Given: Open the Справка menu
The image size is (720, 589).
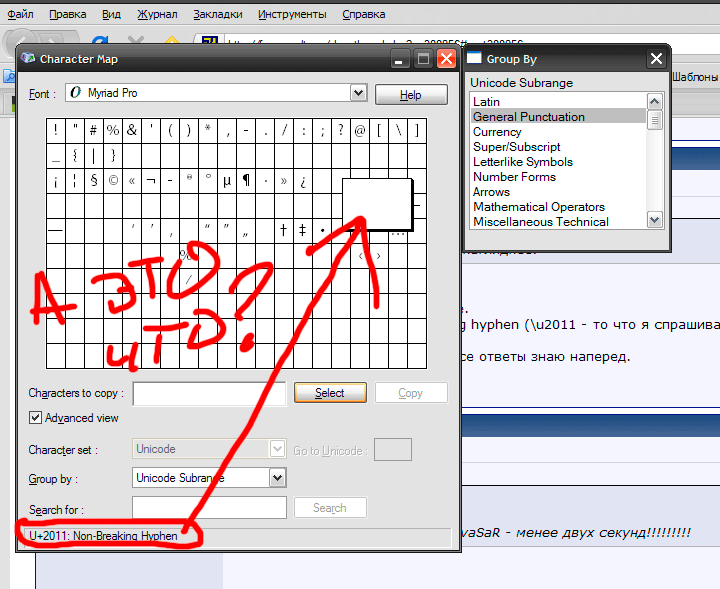Looking at the screenshot, I should pos(364,14).
